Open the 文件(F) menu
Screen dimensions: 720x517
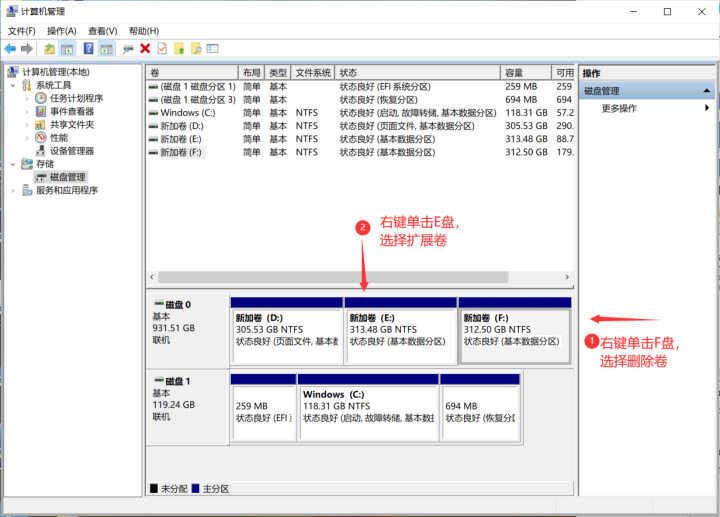[22, 31]
